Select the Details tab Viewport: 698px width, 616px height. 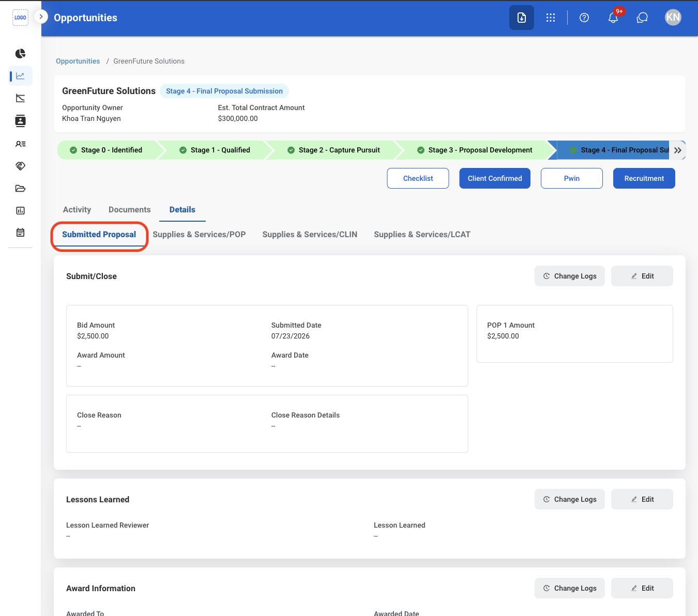tap(183, 210)
